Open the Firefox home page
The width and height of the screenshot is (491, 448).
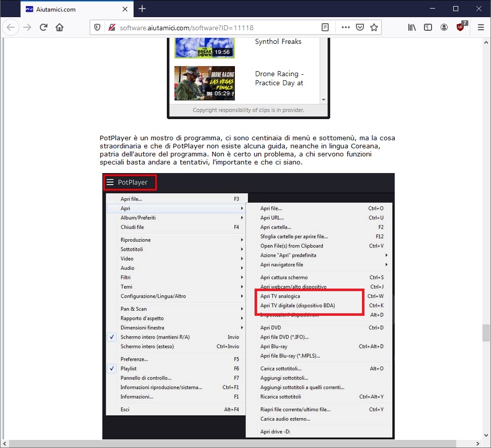pos(59,28)
